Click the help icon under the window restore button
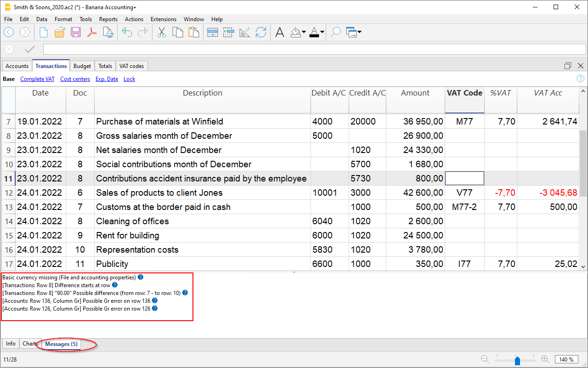 [x=580, y=79]
